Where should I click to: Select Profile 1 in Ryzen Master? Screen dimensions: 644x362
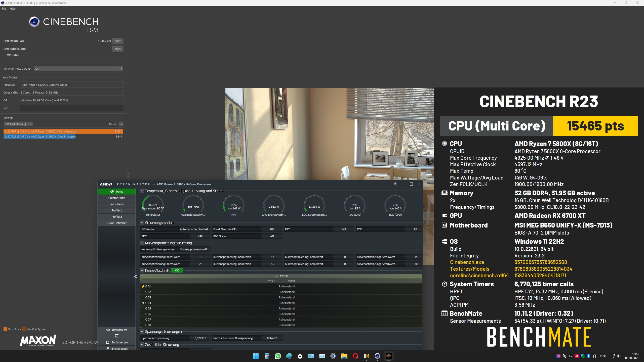pos(116,210)
